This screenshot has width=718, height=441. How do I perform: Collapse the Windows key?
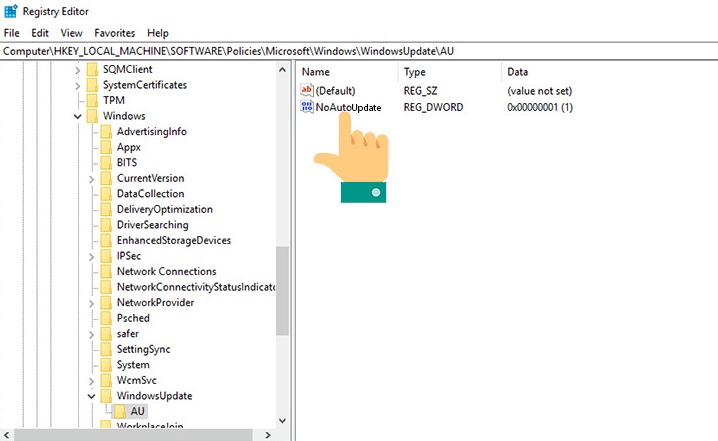tap(77, 117)
